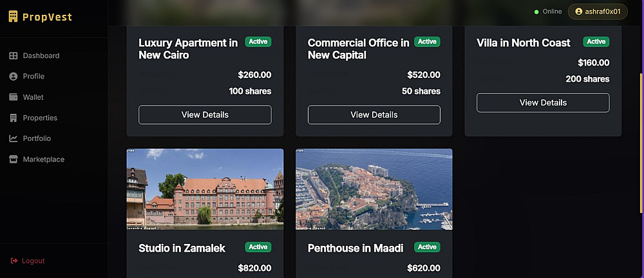Open the Penthouse in Maadi aerial photo
Image resolution: width=644 pixels, height=278 pixels.
[x=374, y=189]
